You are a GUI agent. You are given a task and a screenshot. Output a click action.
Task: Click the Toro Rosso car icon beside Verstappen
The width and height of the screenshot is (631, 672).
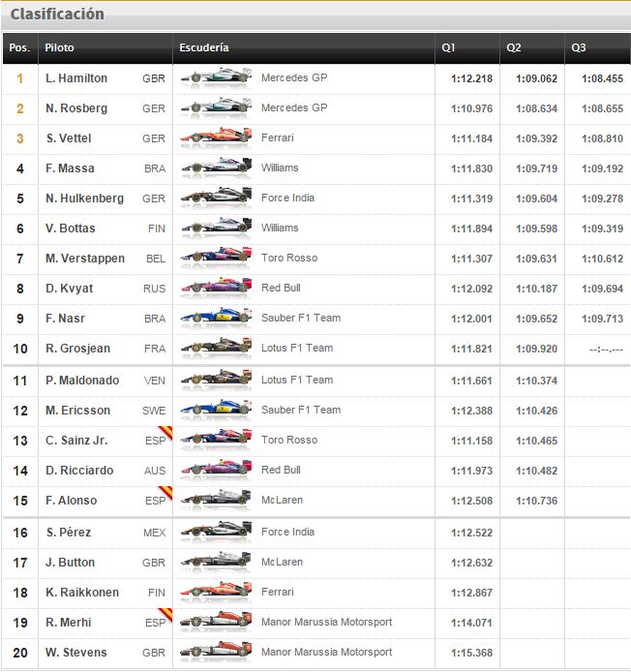216,257
